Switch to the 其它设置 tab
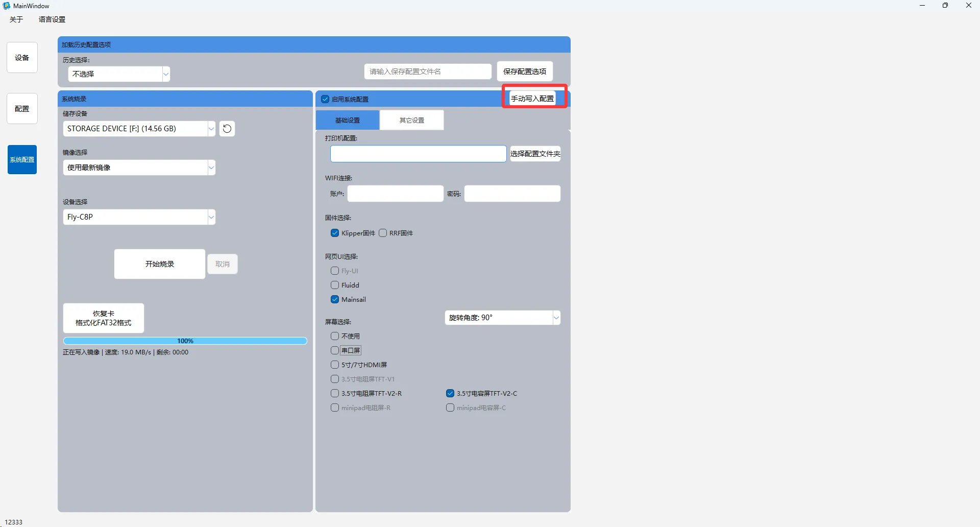The width and height of the screenshot is (980, 527). point(411,121)
